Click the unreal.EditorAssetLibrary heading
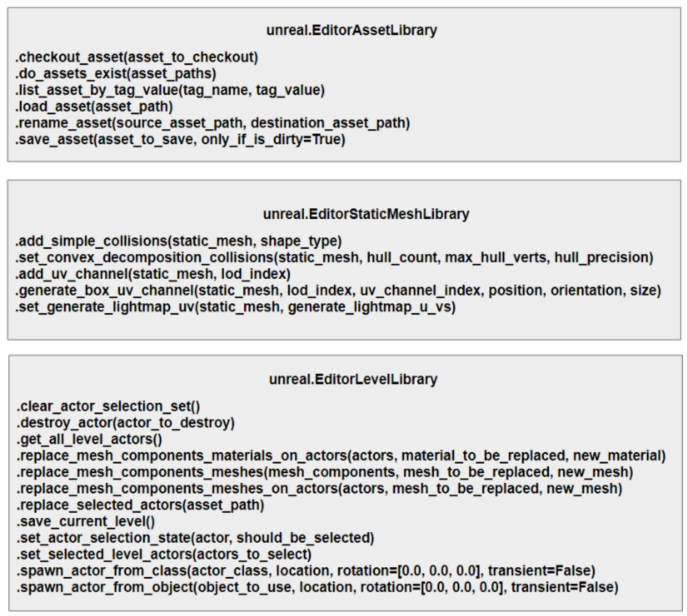Screen dimensions: 687x616 (x=352, y=30)
